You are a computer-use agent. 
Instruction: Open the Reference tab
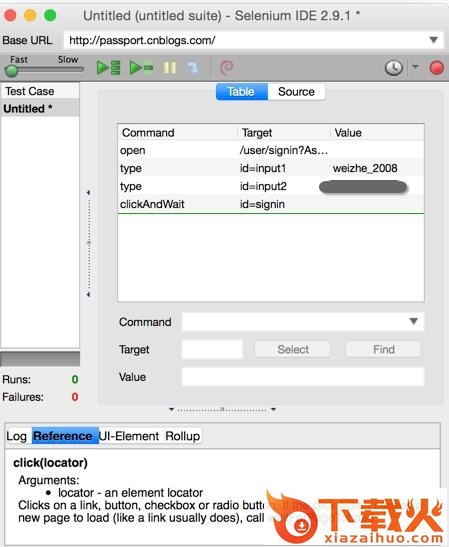65,436
